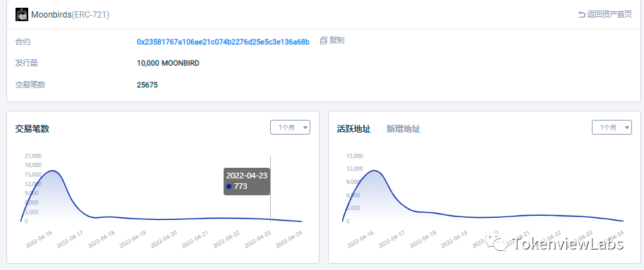Click the 复制 copy button text
The image size is (644, 270).
(336, 41)
